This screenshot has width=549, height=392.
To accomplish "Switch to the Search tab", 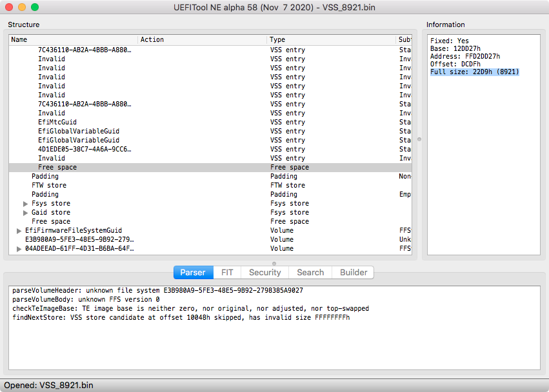I will click(x=310, y=272).
